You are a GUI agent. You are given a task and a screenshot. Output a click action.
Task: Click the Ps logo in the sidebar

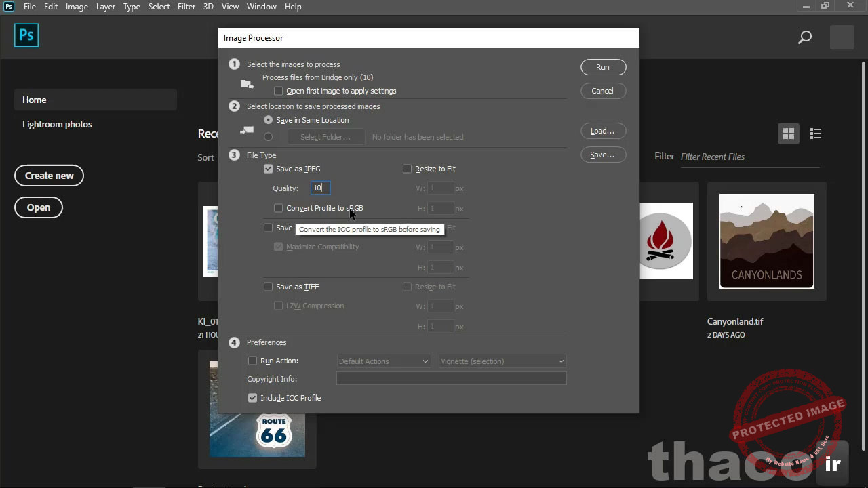click(26, 35)
